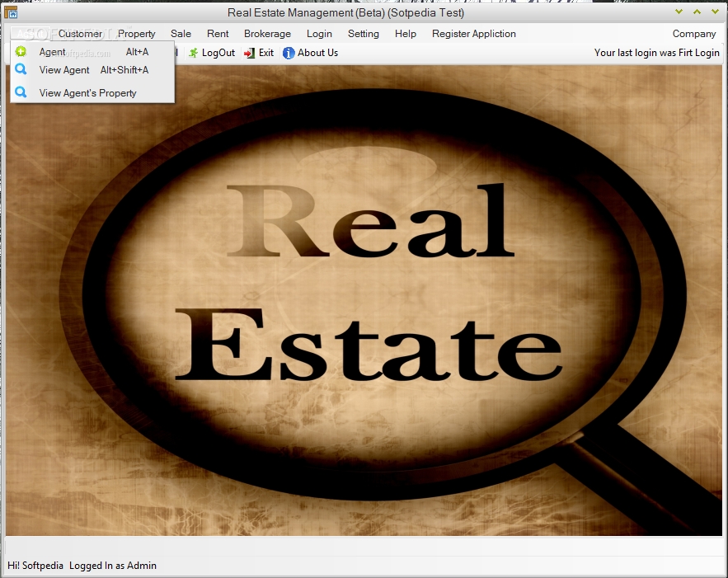The width and height of the screenshot is (728, 578).
Task: Click the up chevron in title bar
Action: (x=697, y=12)
